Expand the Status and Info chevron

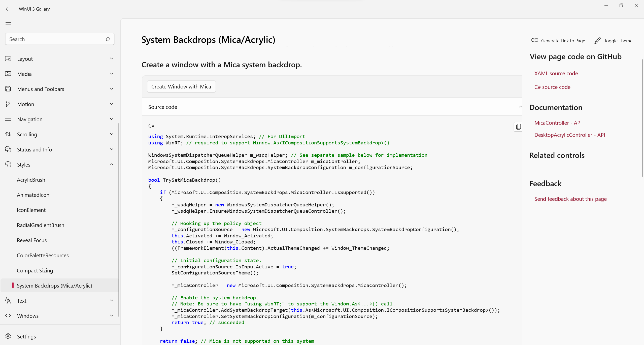tap(112, 149)
